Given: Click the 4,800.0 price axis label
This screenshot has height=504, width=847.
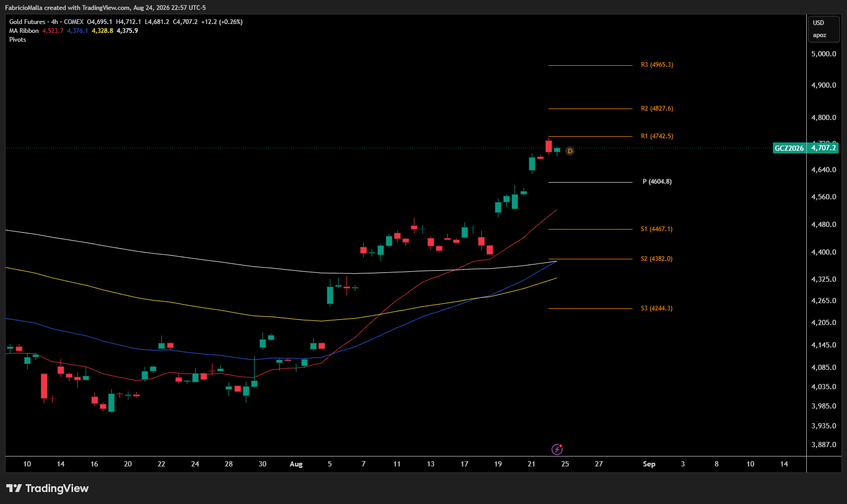Looking at the screenshot, I should 824,117.
